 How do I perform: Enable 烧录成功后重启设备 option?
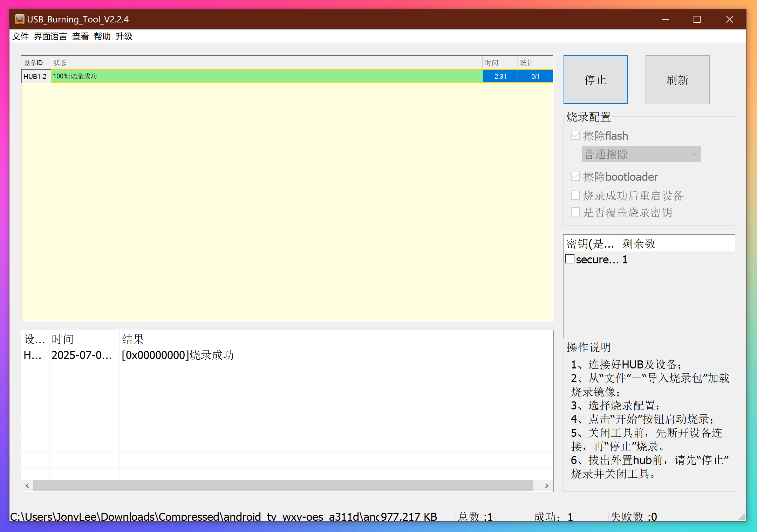click(575, 195)
